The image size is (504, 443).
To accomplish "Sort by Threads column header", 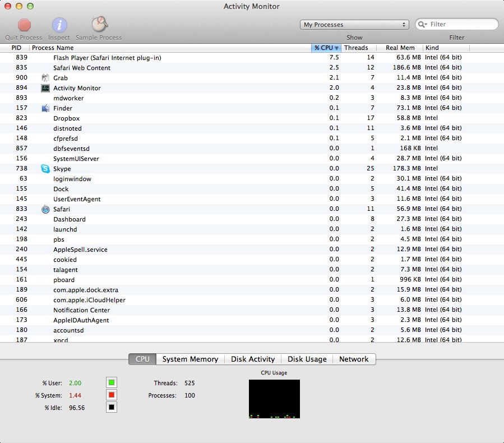I will coord(358,48).
